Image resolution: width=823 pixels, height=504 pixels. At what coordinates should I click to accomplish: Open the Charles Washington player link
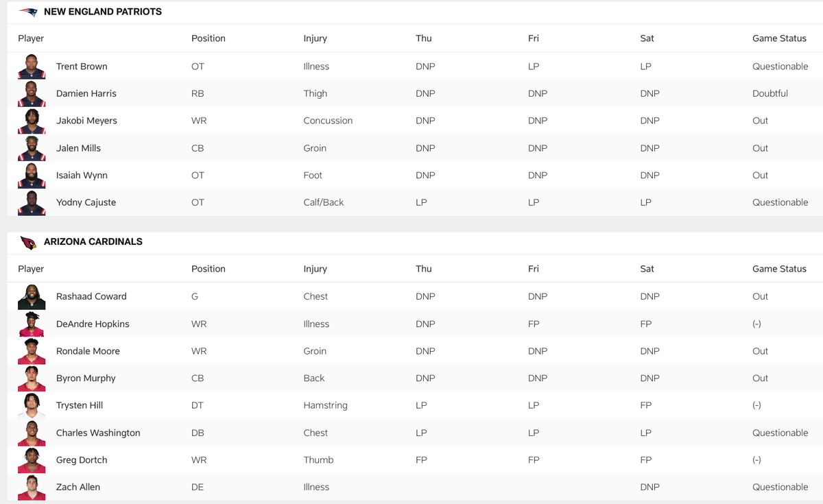coord(98,433)
